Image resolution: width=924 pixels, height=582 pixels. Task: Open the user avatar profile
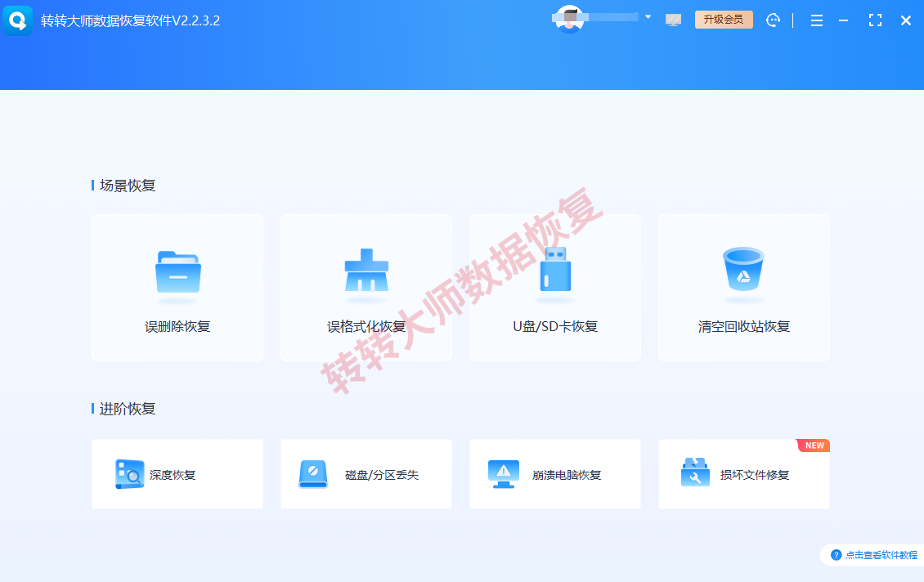[x=569, y=20]
